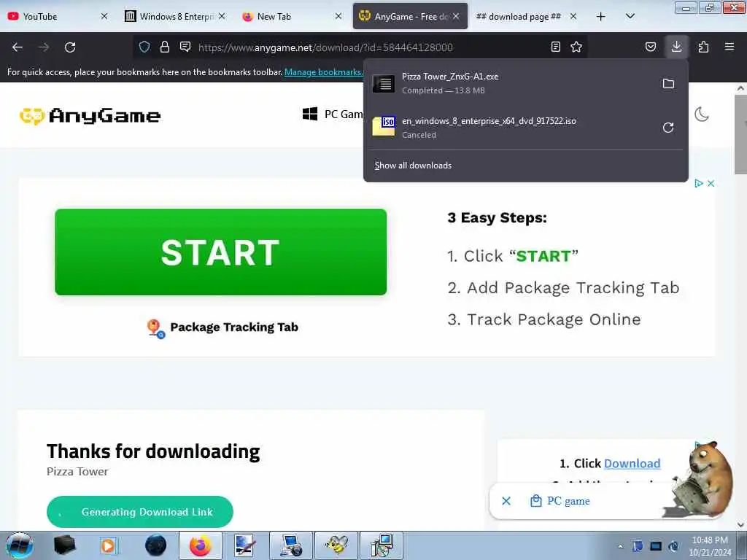Toggle reader view icon in address bar
This screenshot has height=560, width=747.
point(555,47)
